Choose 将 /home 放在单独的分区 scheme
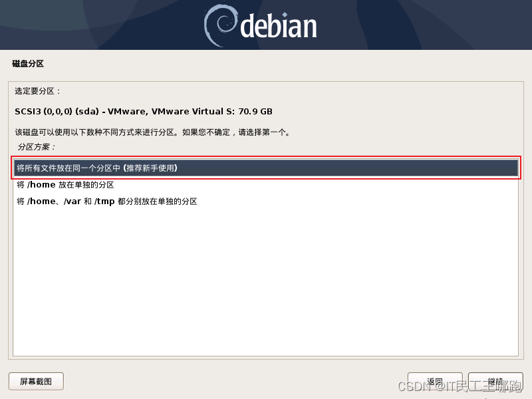 pos(265,185)
